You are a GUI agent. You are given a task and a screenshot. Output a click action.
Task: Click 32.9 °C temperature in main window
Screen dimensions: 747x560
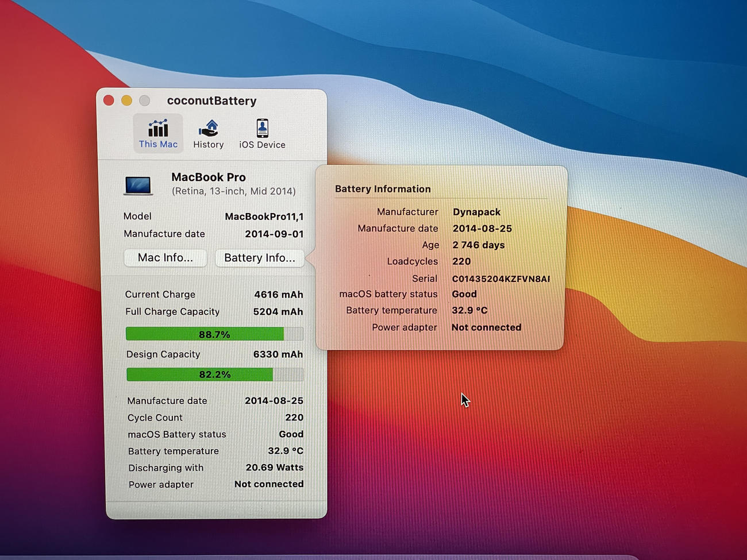point(286,451)
